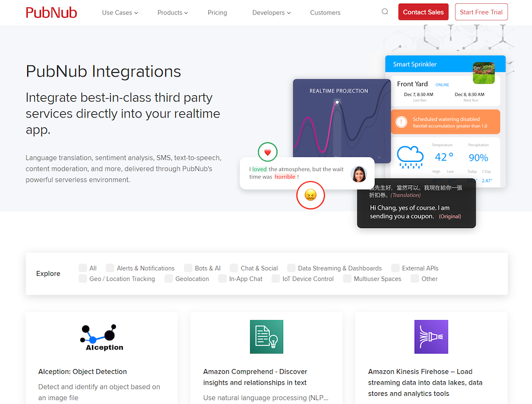Click the Amazon Comprehend green icon
Screen dimensions: 532x404
point(266,337)
